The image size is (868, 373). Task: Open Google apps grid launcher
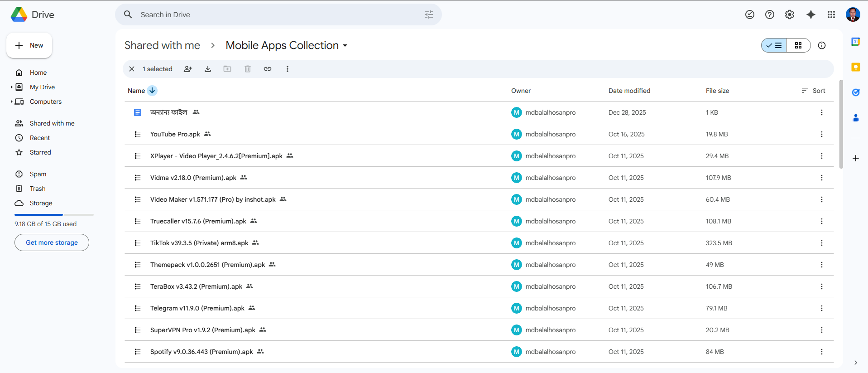[x=831, y=15]
